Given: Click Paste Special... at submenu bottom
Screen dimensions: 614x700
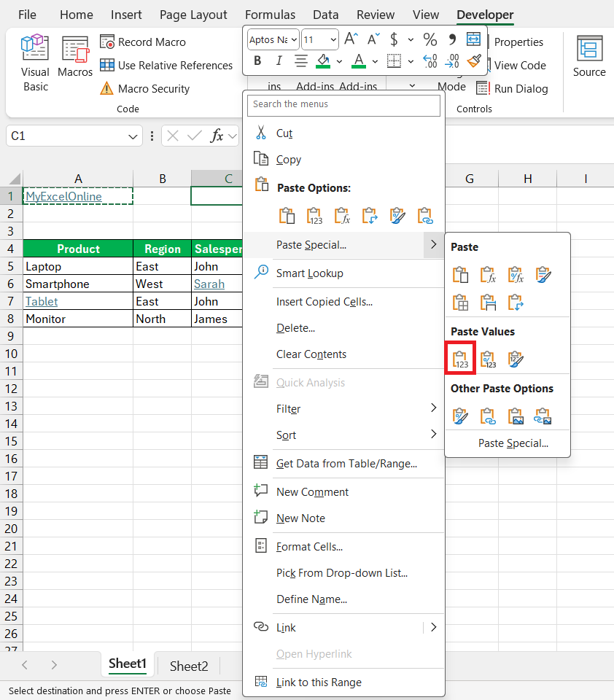Looking at the screenshot, I should pos(513,443).
